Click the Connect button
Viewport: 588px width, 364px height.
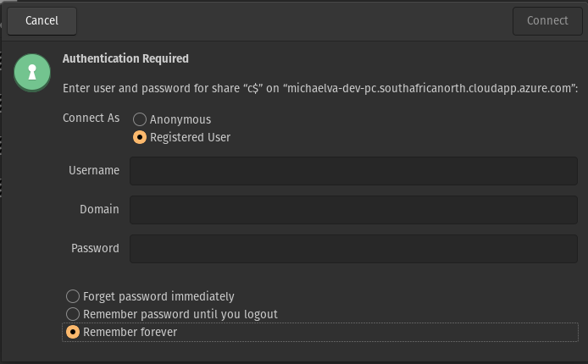tap(546, 21)
